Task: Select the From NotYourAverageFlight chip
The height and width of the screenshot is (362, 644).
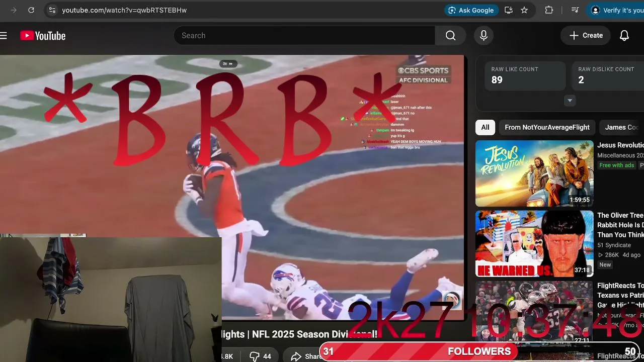Action: (547, 127)
